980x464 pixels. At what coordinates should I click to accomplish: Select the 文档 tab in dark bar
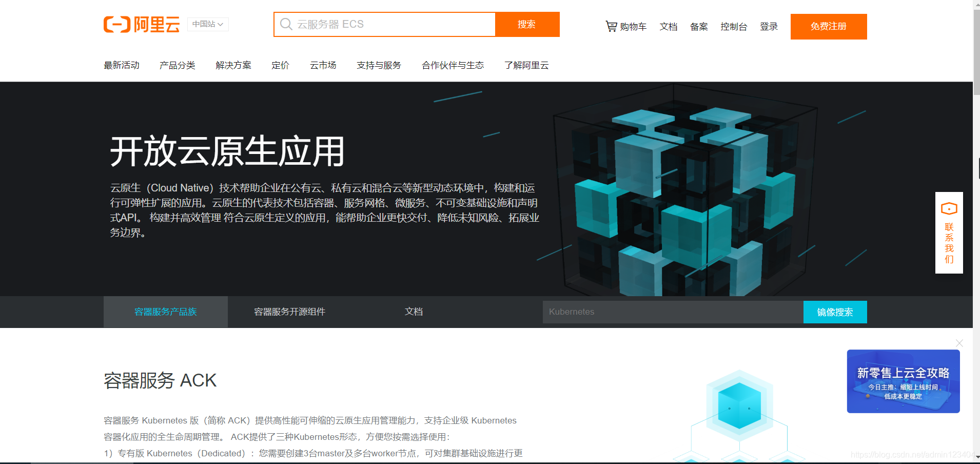point(414,312)
